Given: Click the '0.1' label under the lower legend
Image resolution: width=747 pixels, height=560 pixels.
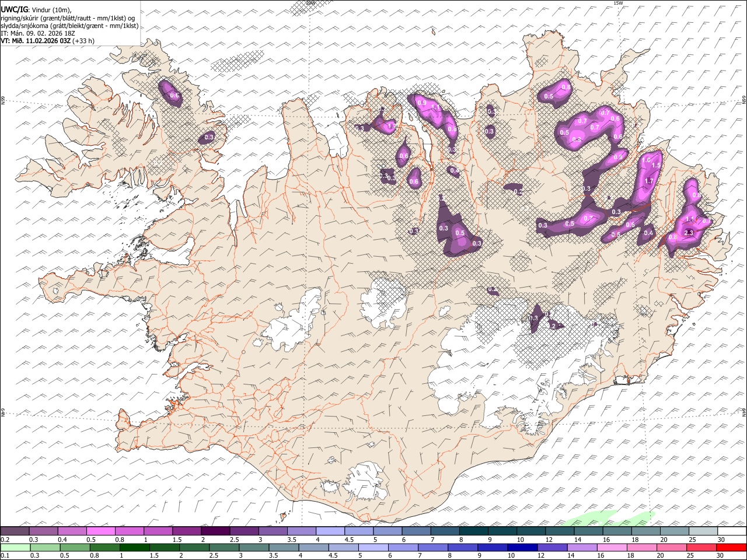Looking at the screenshot, I should coord(5,556).
